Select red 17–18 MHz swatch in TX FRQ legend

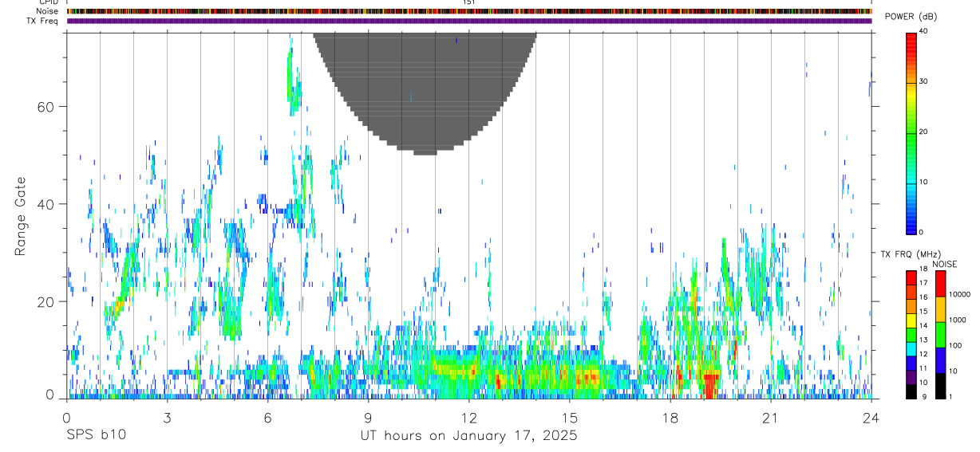pos(911,278)
